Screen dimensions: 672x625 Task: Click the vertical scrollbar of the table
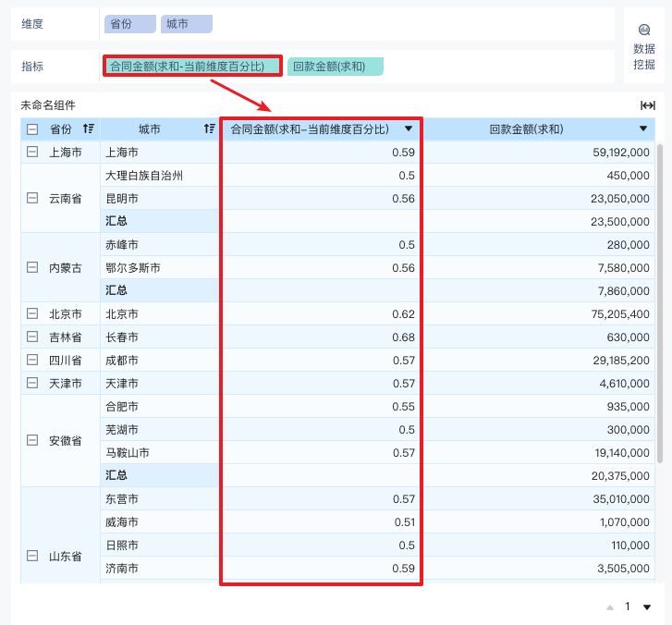[660, 303]
